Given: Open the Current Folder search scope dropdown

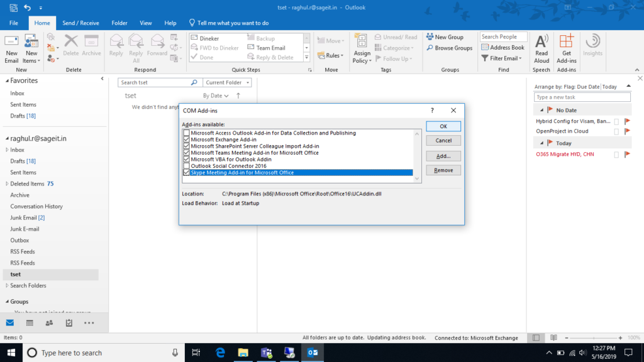Looking at the screenshot, I should tap(227, 82).
